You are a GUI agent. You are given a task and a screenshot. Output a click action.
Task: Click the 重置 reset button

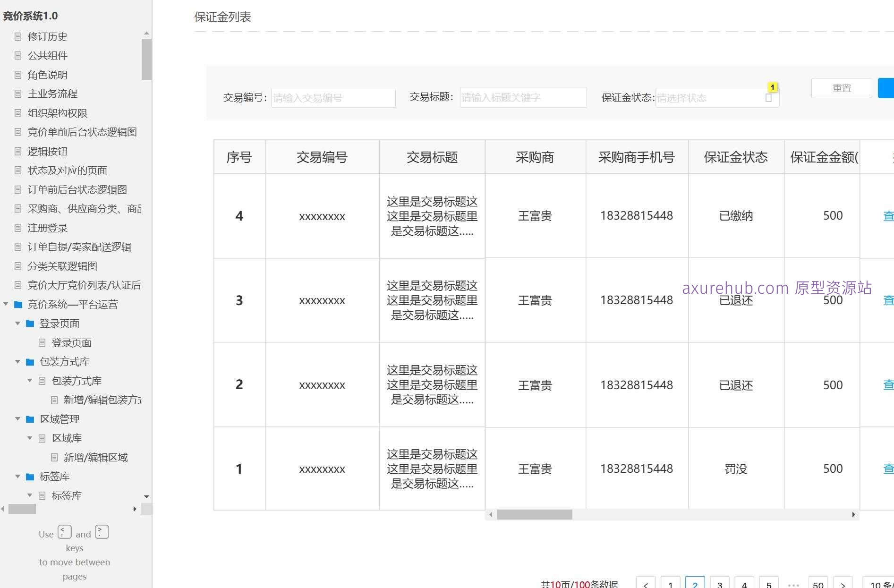click(x=841, y=88)
